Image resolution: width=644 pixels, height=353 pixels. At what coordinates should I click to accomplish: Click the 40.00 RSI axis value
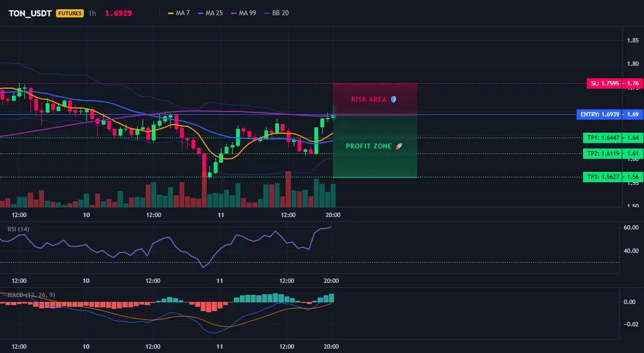[x=631, y=251]
